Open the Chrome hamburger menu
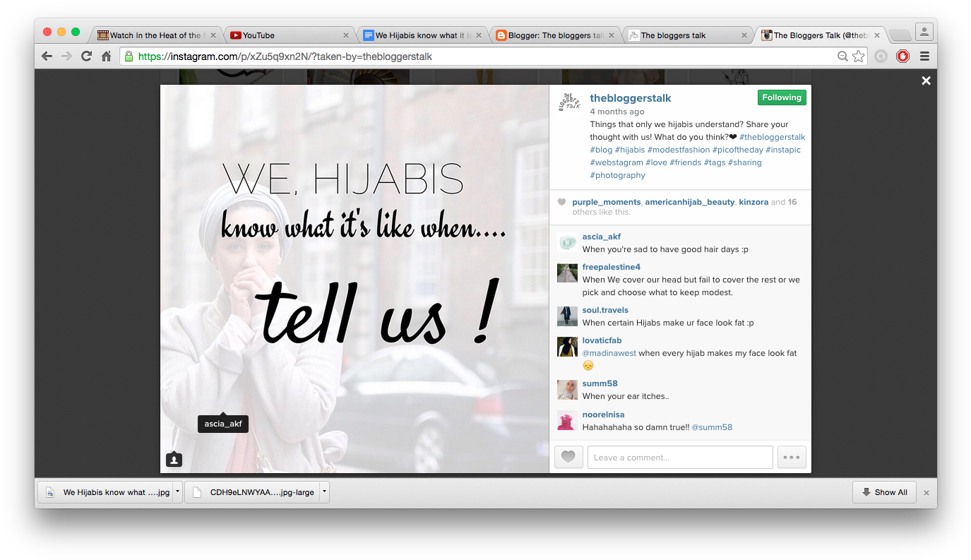This screenshot has height=560, width=971. 924,56
